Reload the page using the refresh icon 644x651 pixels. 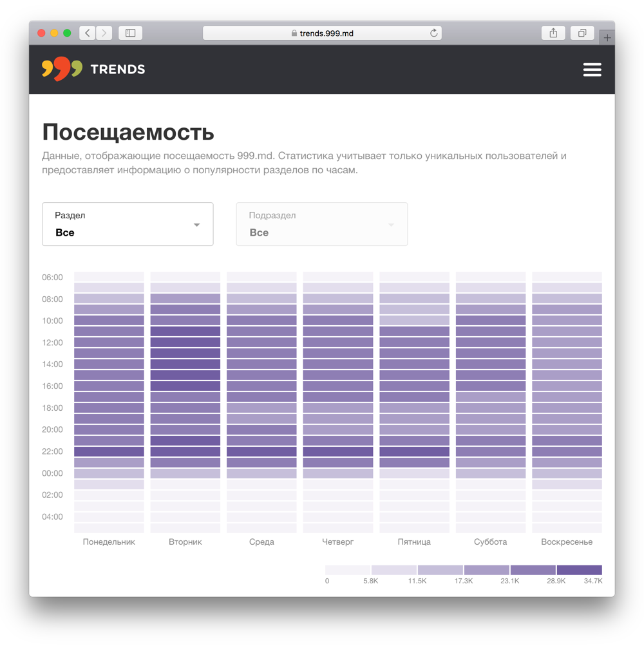(433, 33)
